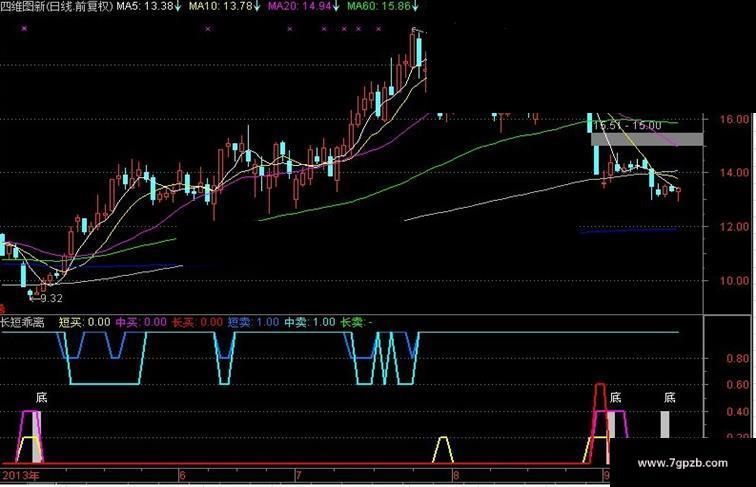Click the 长买: 0.00 value

point(197,322)
